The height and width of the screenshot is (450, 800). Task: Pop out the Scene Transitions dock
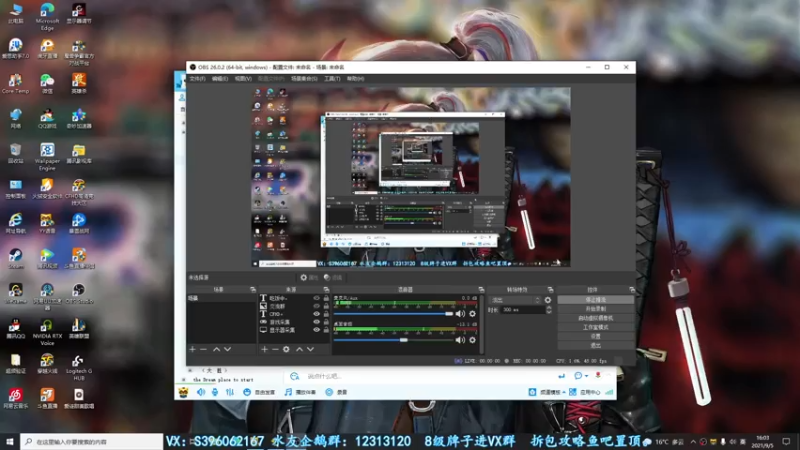[550, 289]
